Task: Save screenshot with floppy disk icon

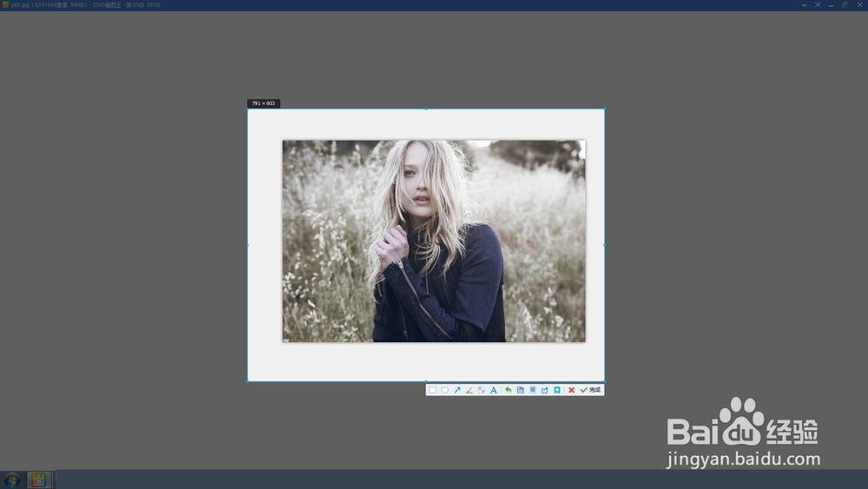Action: [520, 390]
